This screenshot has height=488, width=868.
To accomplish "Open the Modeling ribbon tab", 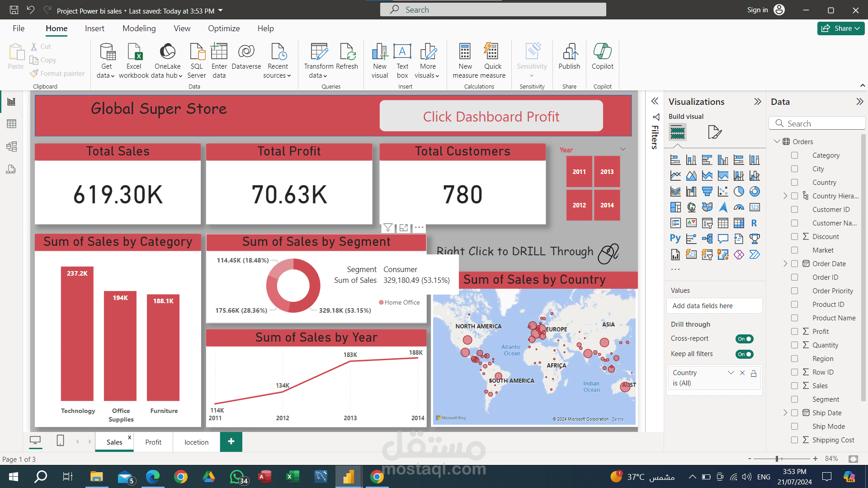I will point(139,28).
